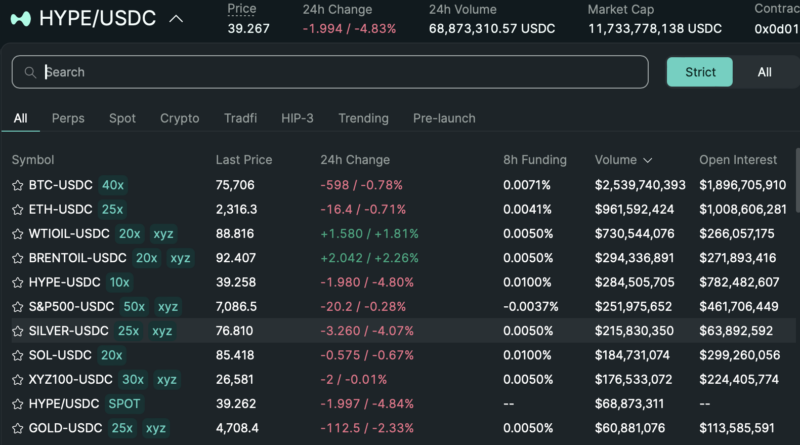800x445 pixels.
Task: Star the GOLD-USDC market
Action: 17,428
